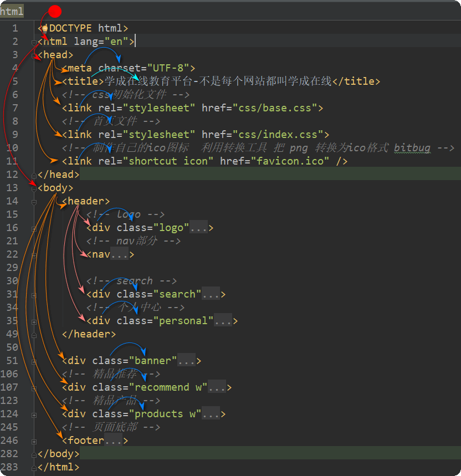Collapse the head tag fold marker on line 3

coord(34,55)
